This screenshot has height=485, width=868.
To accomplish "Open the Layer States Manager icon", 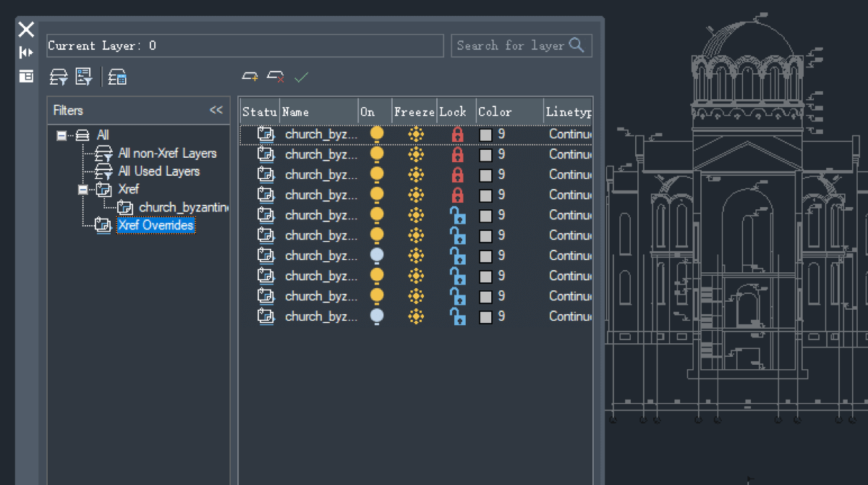I will [118, 77].
